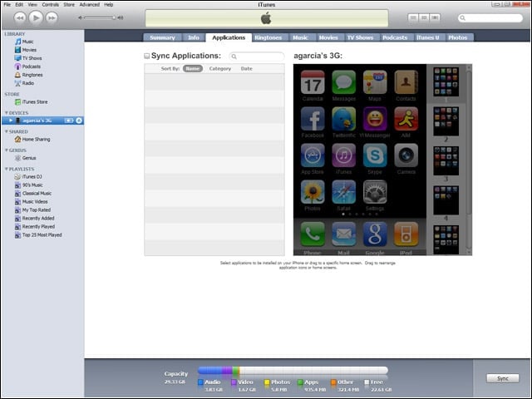Select the Mail app in dock

coord(343,234)
